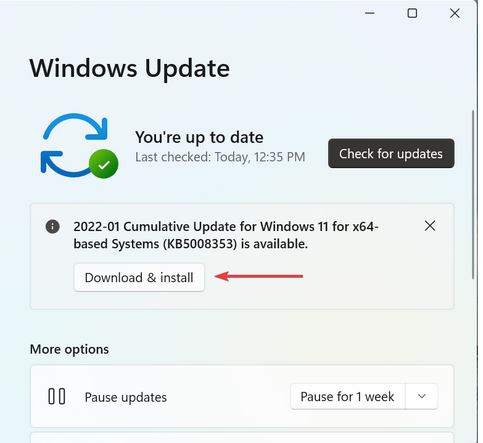Dismiss the KB5008353 update notification

(430, 226)
